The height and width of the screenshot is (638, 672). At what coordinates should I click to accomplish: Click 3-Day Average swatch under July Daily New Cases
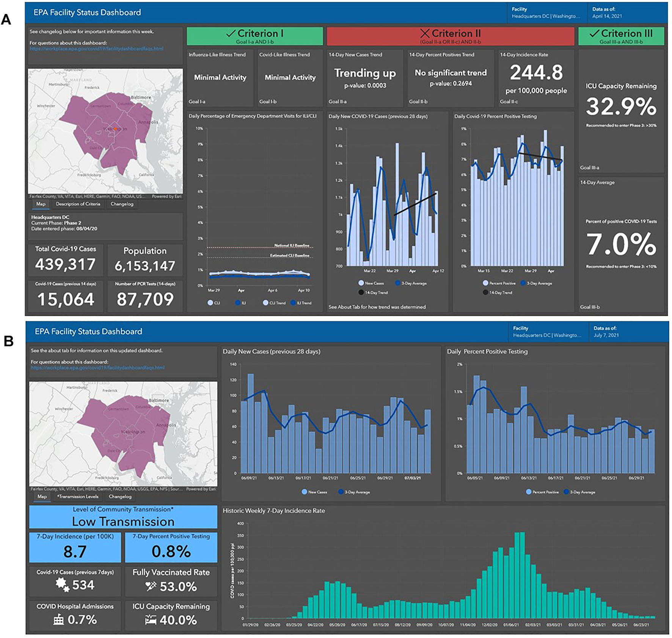(x=341, y=492)
